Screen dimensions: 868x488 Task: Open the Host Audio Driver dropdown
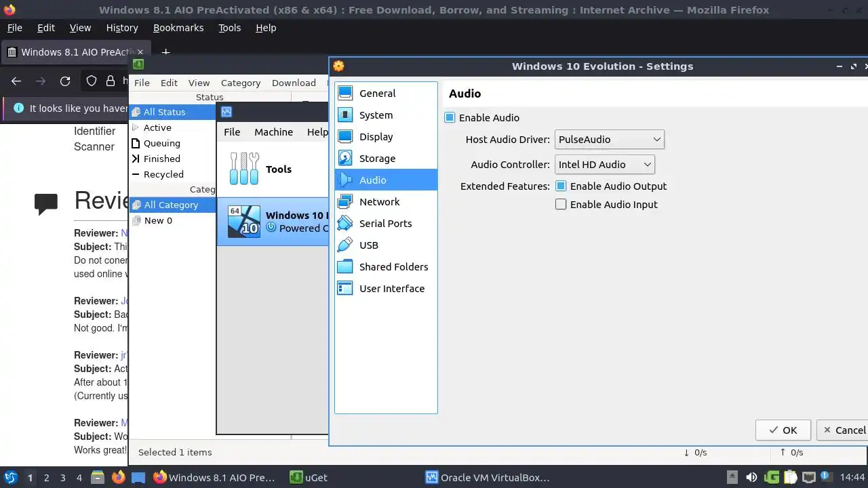click(609, 139)
